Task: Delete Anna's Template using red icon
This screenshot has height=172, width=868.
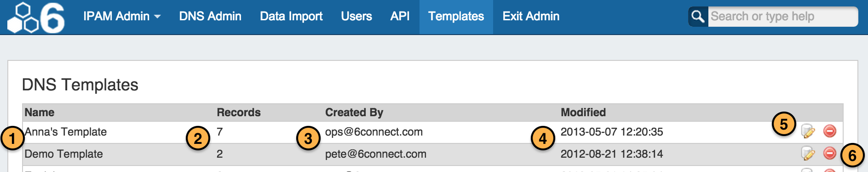Action: 830,131
